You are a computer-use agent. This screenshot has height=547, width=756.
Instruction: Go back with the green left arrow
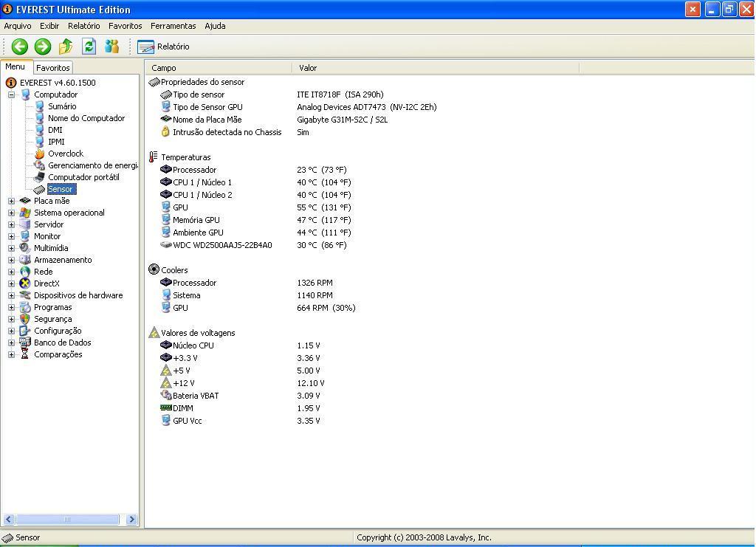tap(20, 47)
